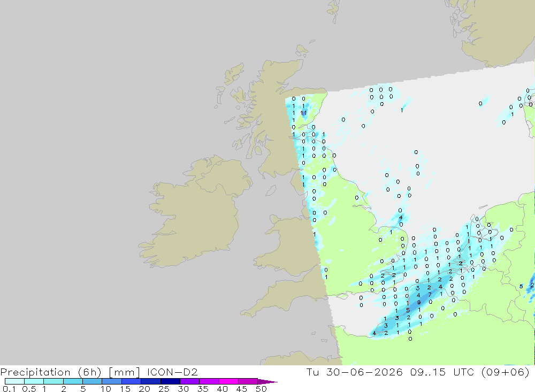Click the '20' legend scale label
This screenshot has height=392, width=535.
pyautogui.click(x=144, y=389)
